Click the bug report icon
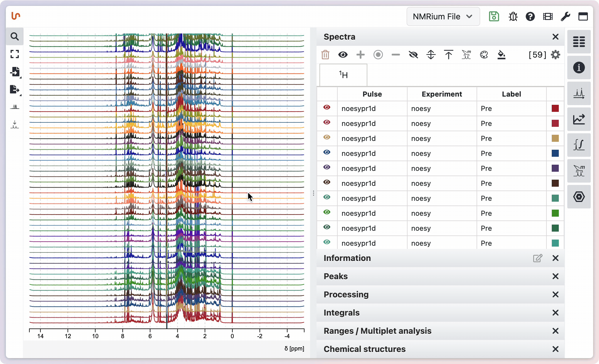Screen dimensions: 599x364 [x=513, y=16]
